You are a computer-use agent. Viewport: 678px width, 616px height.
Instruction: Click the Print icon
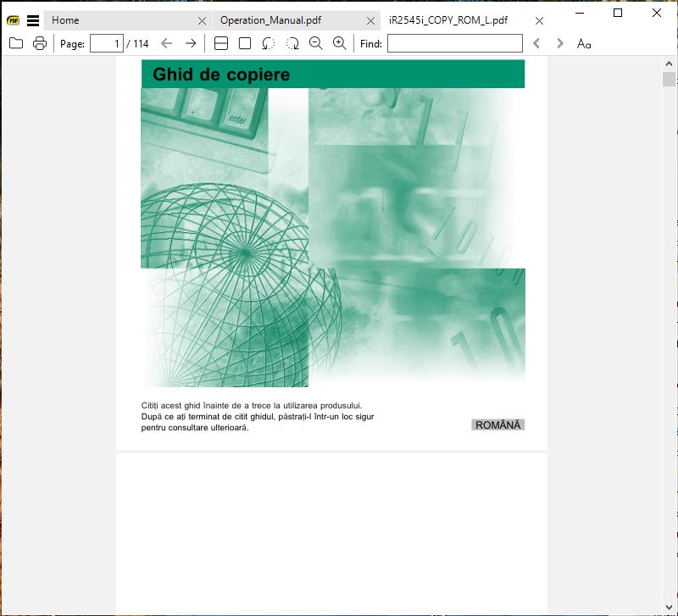point(40,44)
